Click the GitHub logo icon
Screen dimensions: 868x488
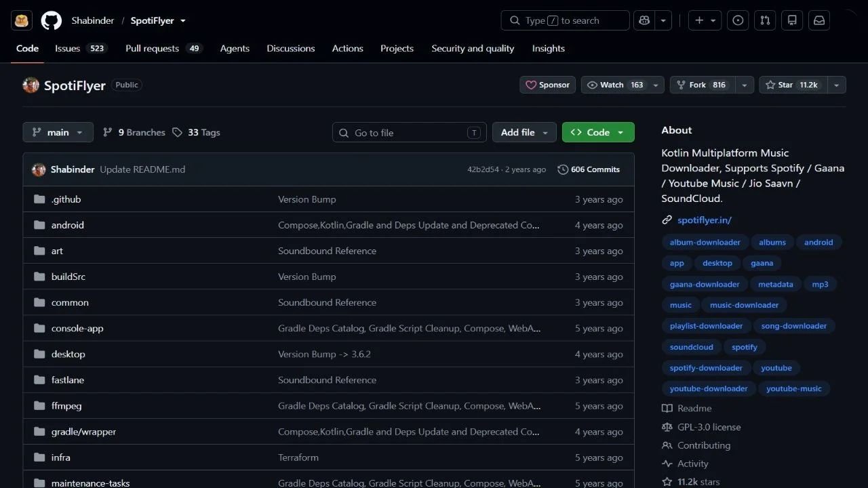coord(52,20)
